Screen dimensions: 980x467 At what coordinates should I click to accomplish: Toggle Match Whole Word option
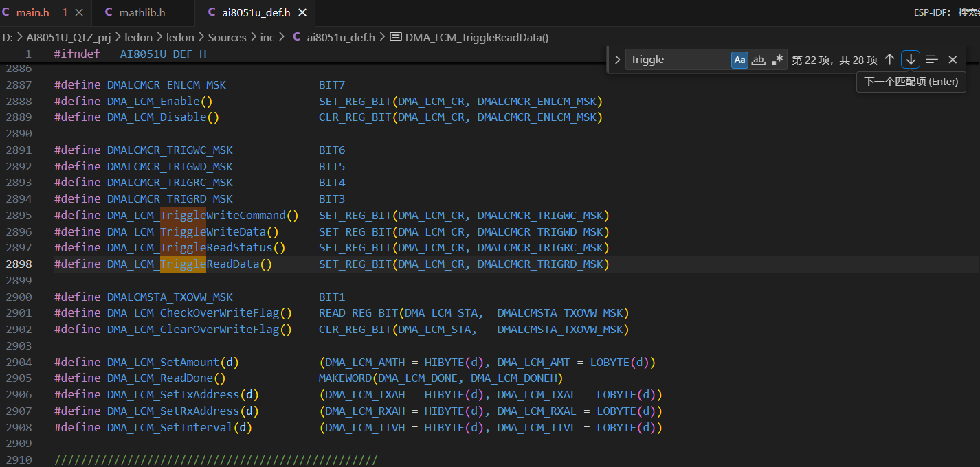click(x=758, y=60)
